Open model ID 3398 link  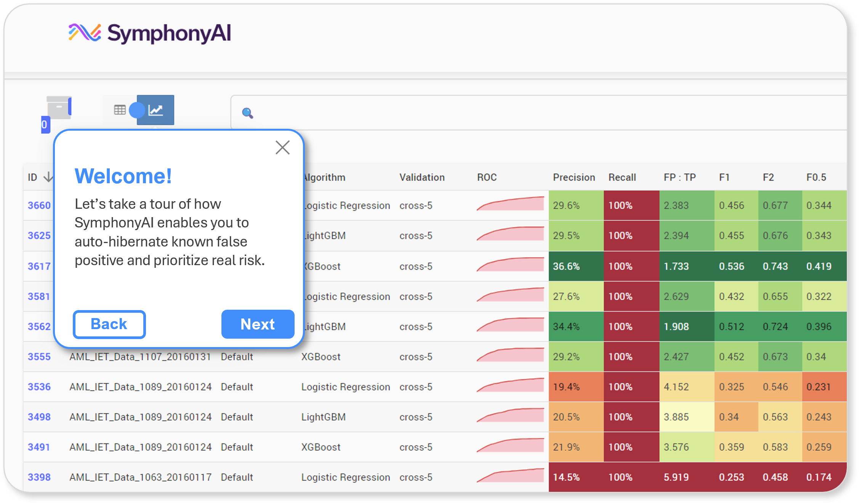click(x=39, y=477)
